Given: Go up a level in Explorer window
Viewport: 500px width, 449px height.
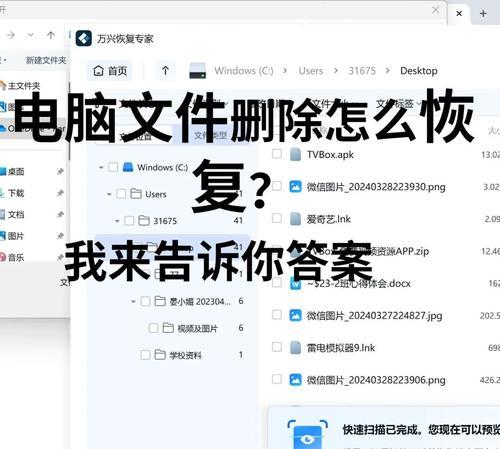Looking at the screenshot, I should [51, 35].
